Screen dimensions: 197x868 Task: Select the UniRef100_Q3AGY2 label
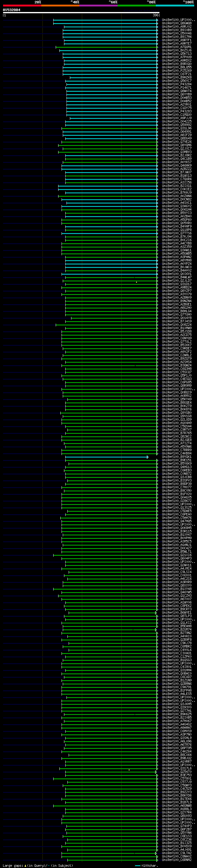pos(176,206)
